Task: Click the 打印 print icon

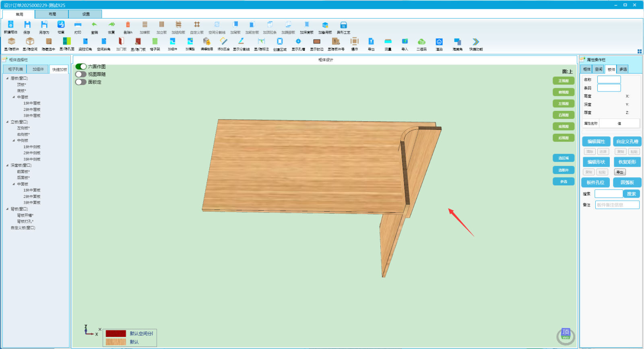Action: pos(78,25)
